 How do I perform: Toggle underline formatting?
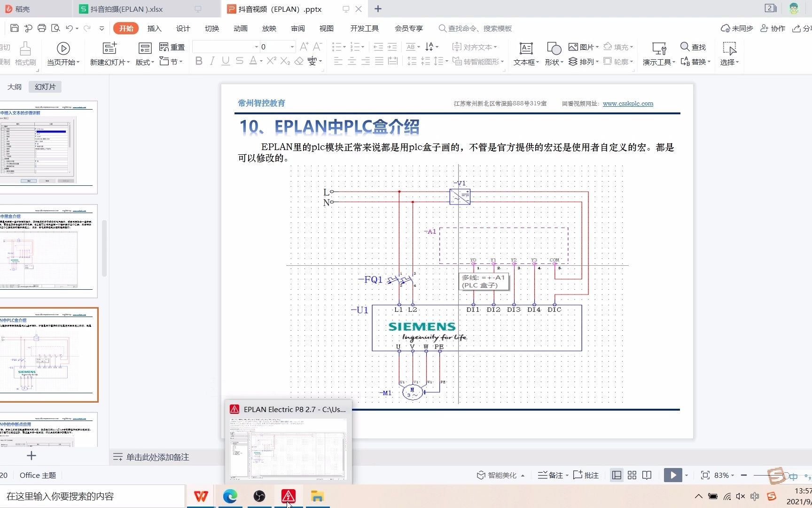(x=226, y=61)
